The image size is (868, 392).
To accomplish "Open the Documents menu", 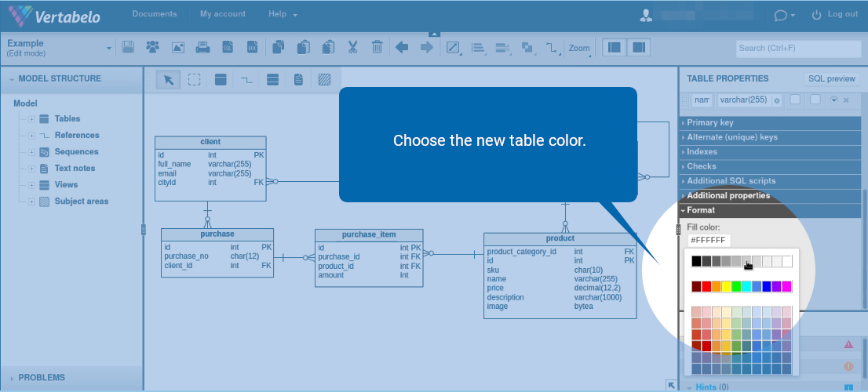I will coord(155,14).
